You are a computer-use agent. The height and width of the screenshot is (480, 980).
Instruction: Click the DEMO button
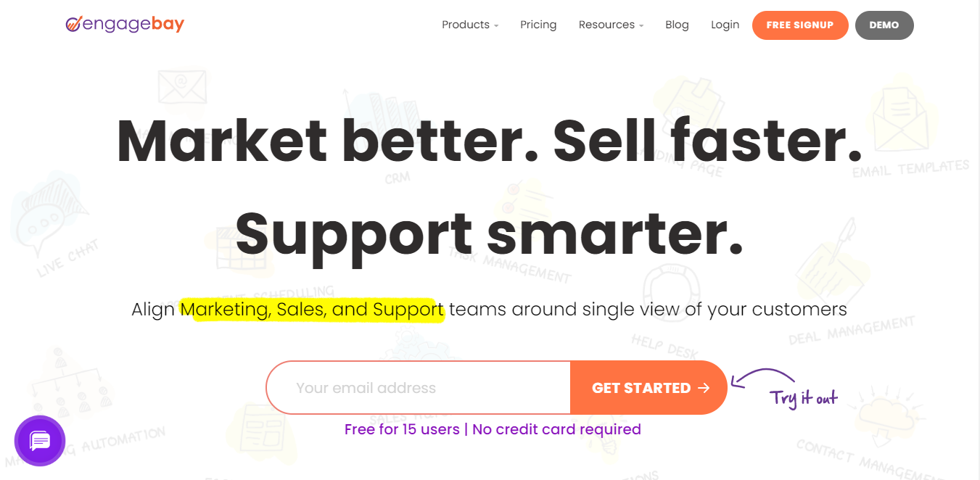click(884, 25)
